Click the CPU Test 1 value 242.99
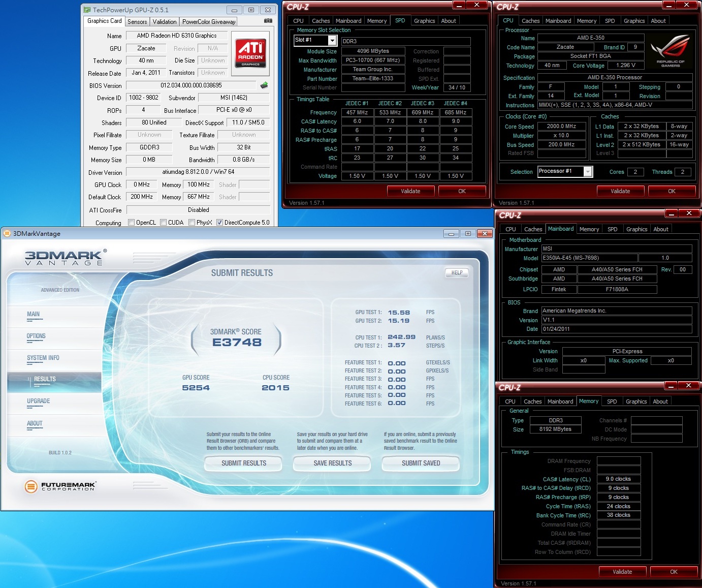The height and width of the screenshot is (588, 702). [401, 337]
